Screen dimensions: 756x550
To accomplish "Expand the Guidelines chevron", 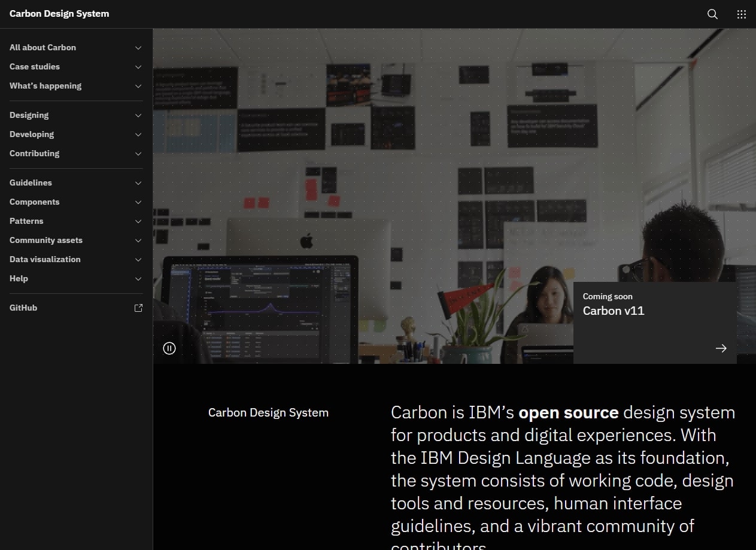I will point(138,183).
